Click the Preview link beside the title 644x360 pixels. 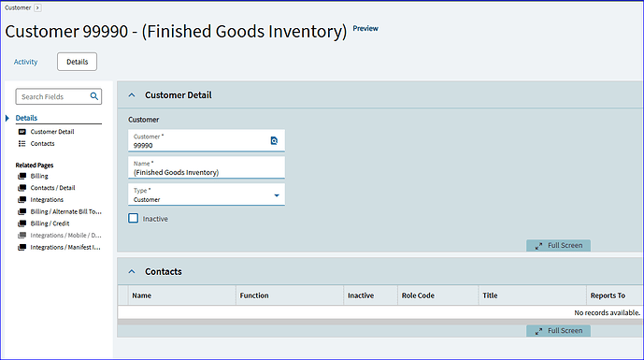click(365, 28)
